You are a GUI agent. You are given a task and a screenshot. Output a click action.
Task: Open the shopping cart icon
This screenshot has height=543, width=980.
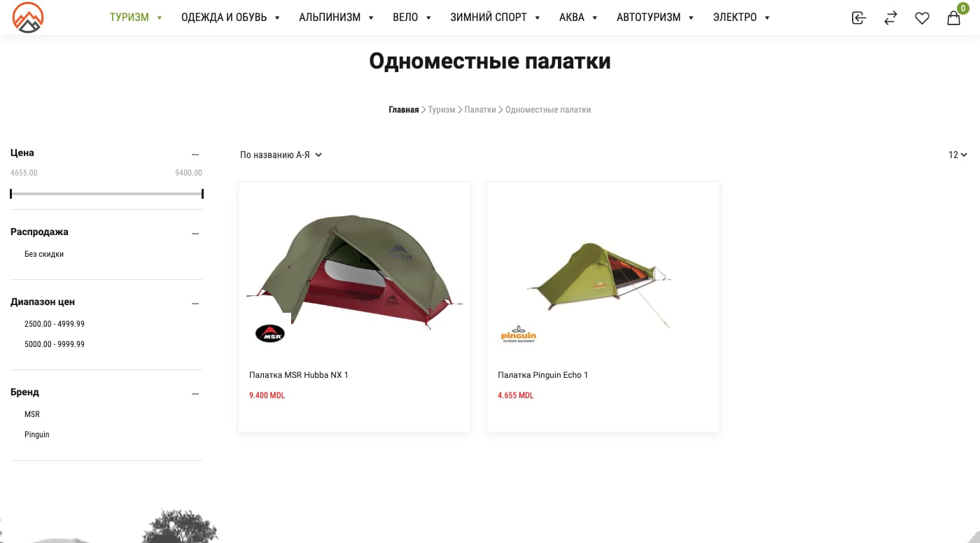[953, 17]
